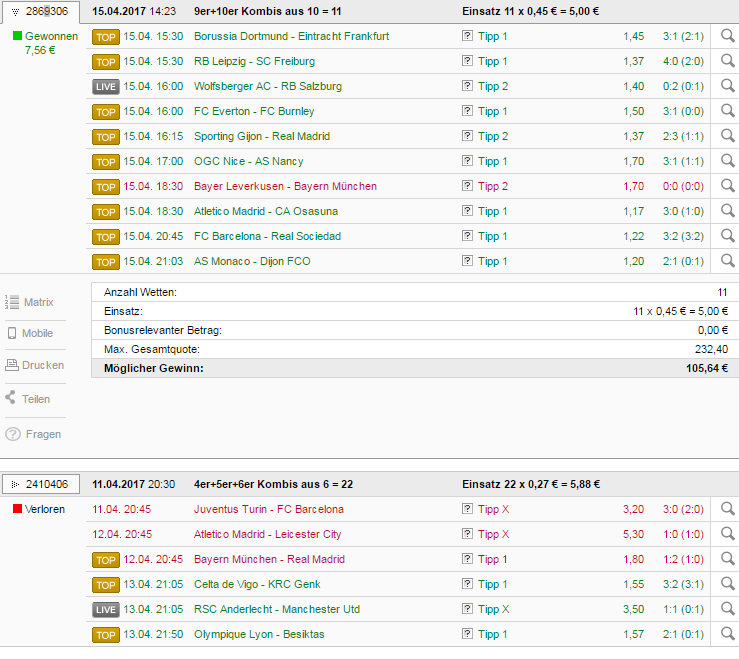This screenshot has width=739, height=660.
Task: Click odds 5,30 for Atletico Madrid - Leicester
Action: pos(633,534)
